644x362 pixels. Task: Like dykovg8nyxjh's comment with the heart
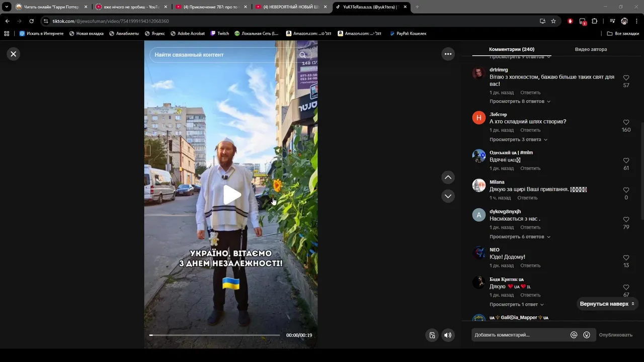[626, 220]
